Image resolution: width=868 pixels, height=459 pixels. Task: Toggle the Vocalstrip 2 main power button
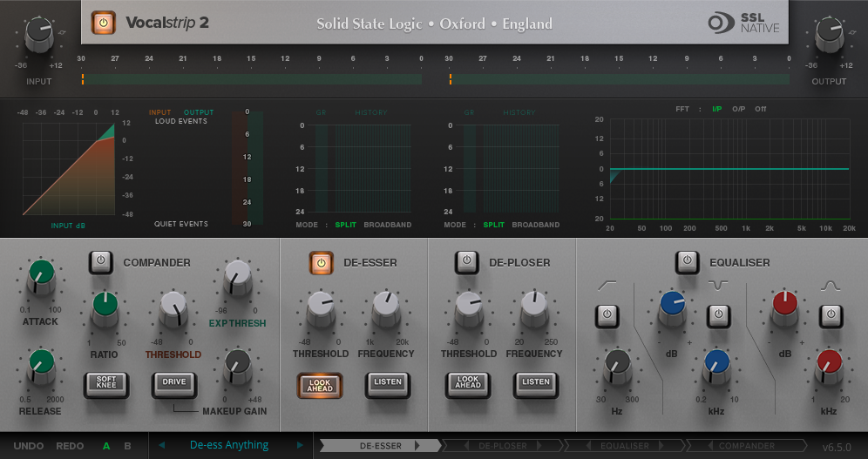point(104,24)
